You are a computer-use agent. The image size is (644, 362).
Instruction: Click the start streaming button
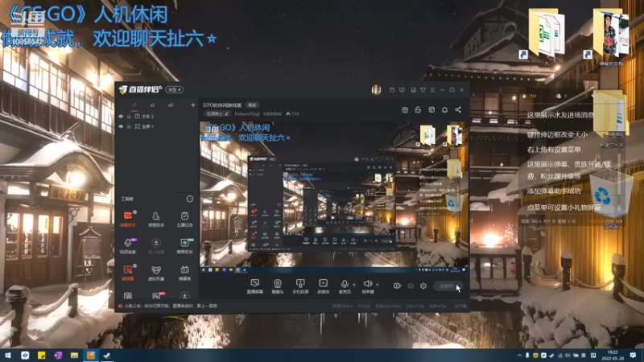[x=448, y=286]
